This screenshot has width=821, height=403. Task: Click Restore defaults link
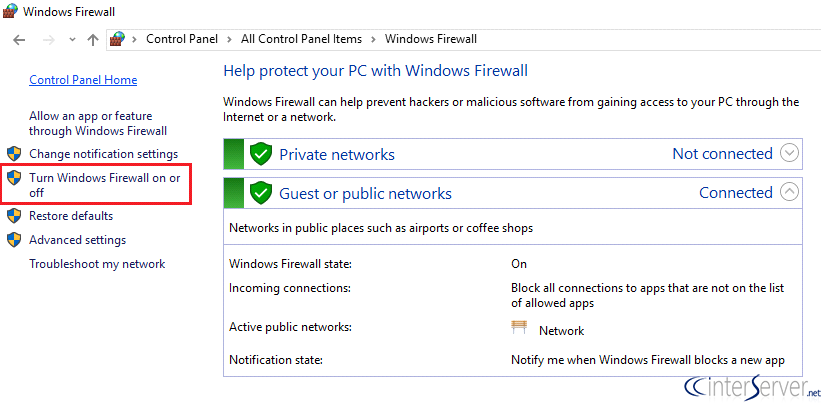click(71, 216)
